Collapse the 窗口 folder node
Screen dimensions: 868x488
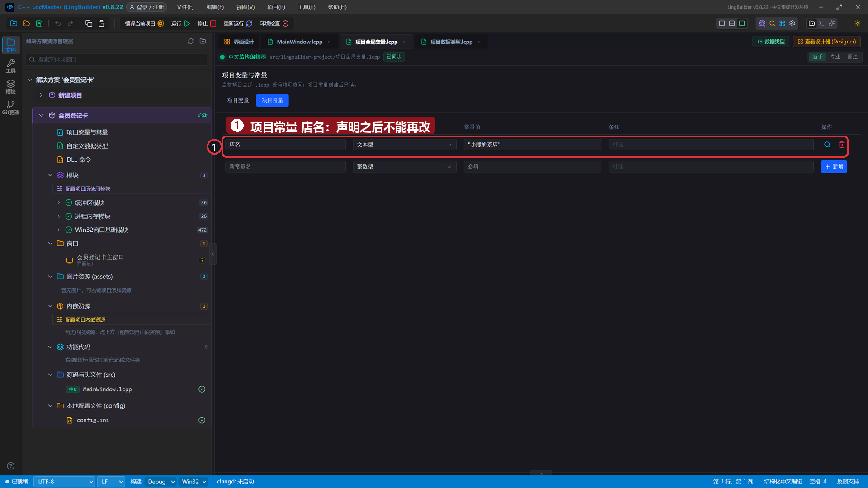tap(50, 244)
